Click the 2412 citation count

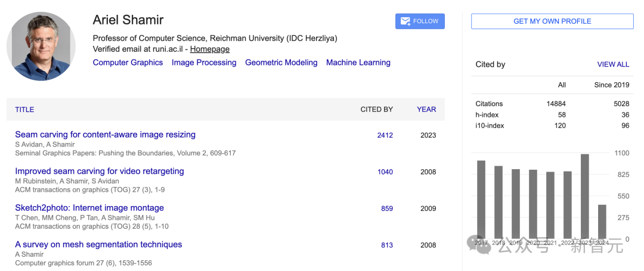[385, 135]
